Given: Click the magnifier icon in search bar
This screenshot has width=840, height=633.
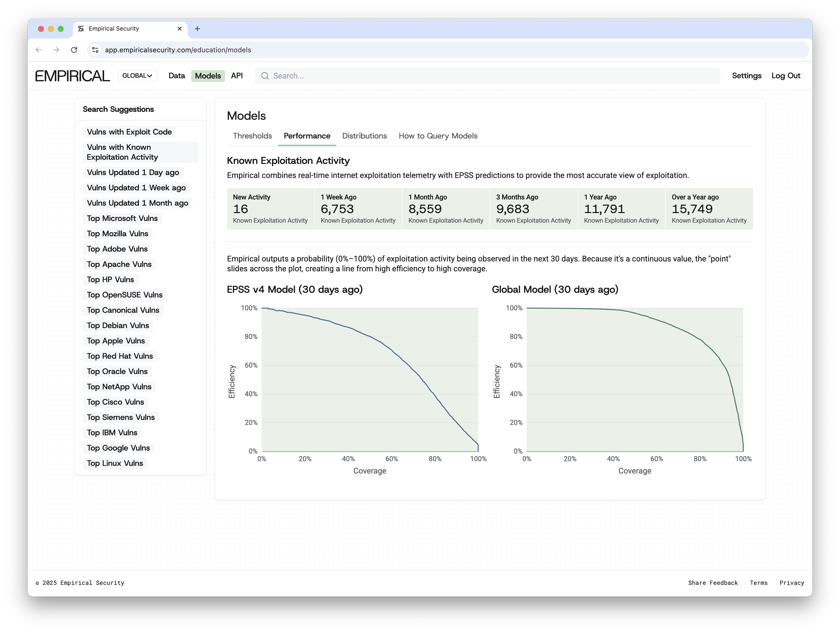Looking at the screenshot, I should tap(265, 76).
